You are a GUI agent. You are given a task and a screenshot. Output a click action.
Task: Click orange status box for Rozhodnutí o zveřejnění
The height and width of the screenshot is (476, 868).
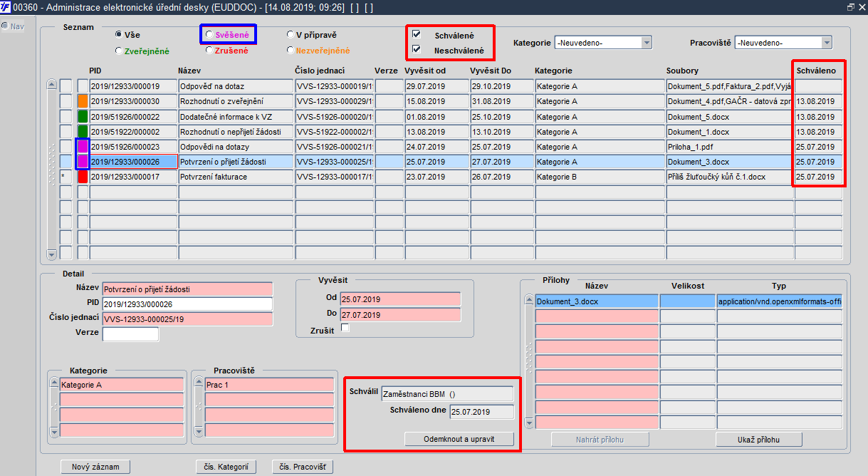pos(83,101)
